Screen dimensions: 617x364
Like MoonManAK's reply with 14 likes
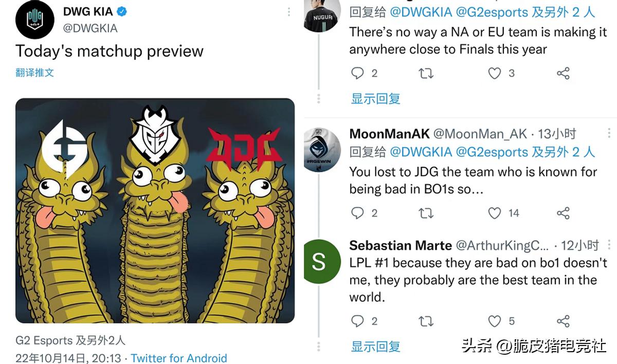coord(495,213)
